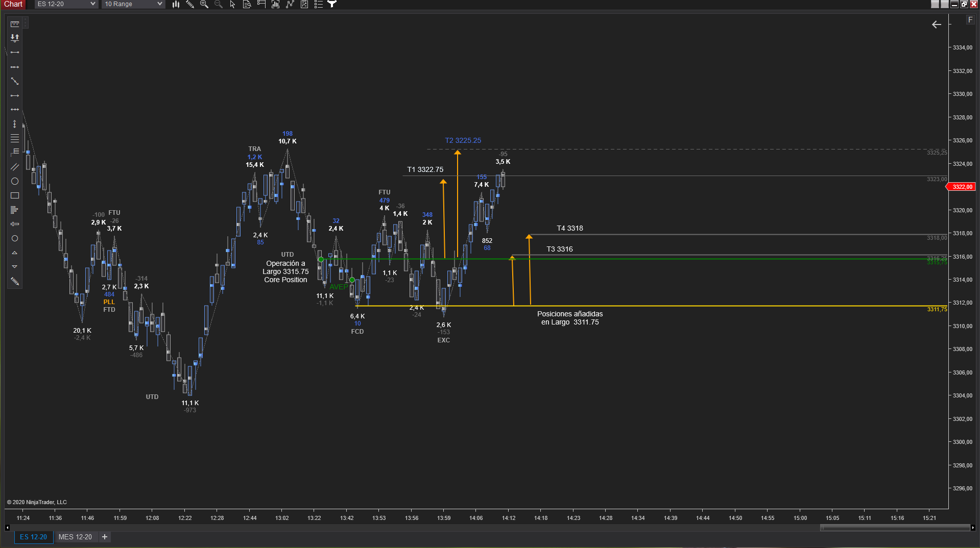Select the Fibonacci retracement lines tool
Viewport: 980px width, 548px height.
pyautogui.click(x=15, y=138)
